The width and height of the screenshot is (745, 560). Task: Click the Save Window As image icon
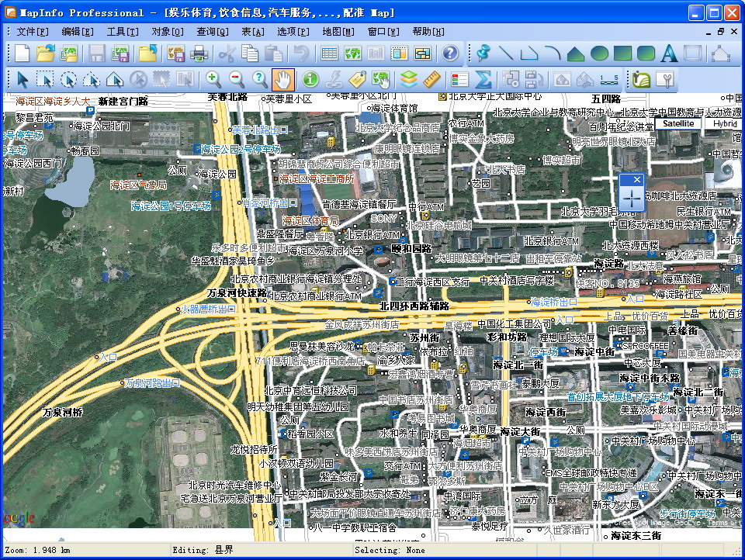[175, 53]
